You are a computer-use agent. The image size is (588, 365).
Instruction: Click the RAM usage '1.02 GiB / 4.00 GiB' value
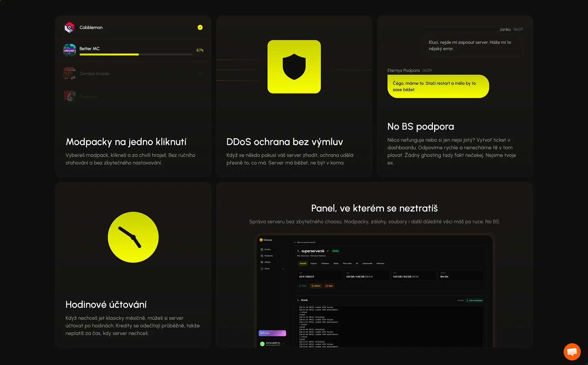click(x=355, y=277)
